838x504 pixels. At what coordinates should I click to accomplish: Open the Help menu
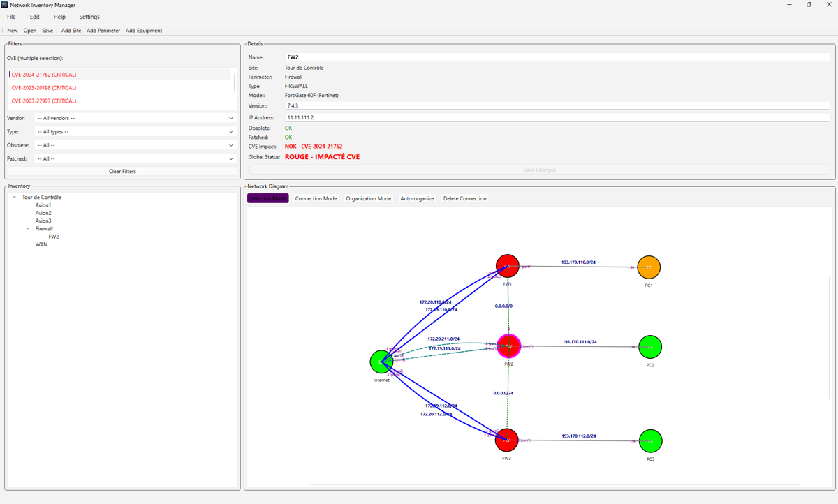click(60, 17)
